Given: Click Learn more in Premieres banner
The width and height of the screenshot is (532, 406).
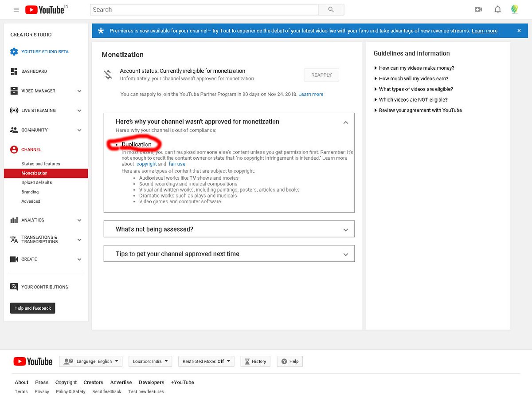Looking at the screenshot, I should 485,31.
